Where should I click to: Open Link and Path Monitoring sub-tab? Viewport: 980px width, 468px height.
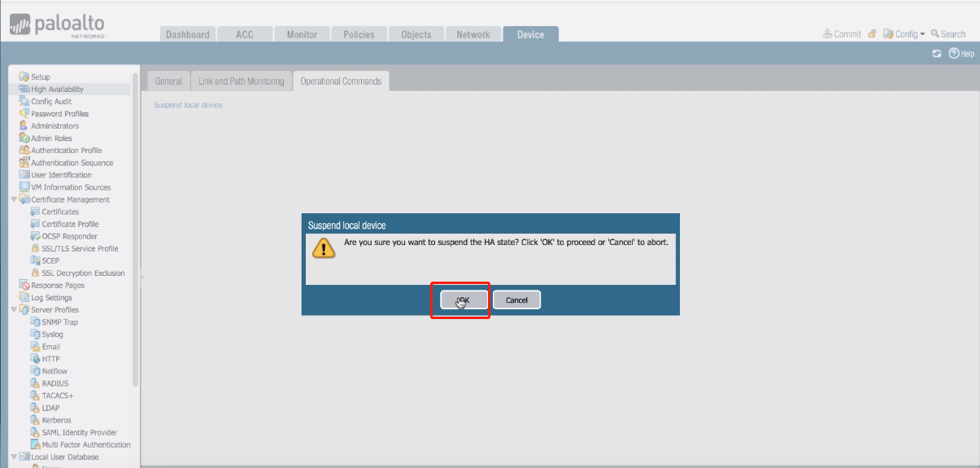(x=242, y=81)
